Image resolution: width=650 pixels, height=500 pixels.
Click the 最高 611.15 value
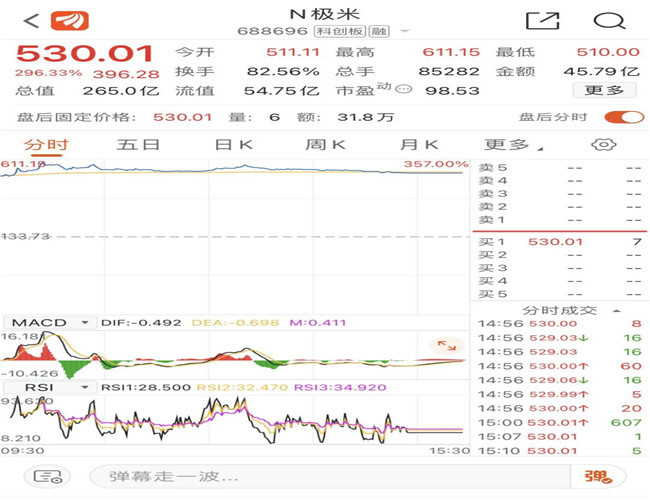451,52
